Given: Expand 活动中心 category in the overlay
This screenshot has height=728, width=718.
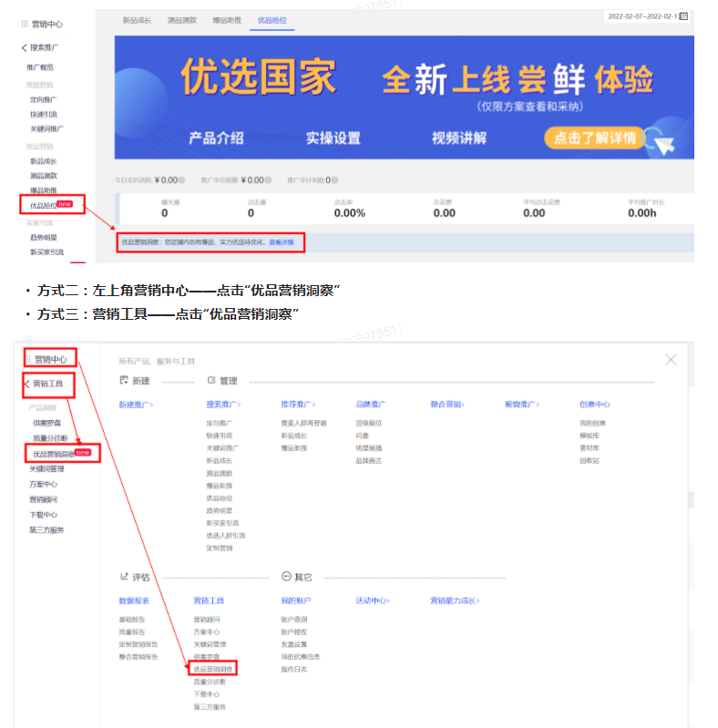Looking at the screenshot, I should coord(373,600).
